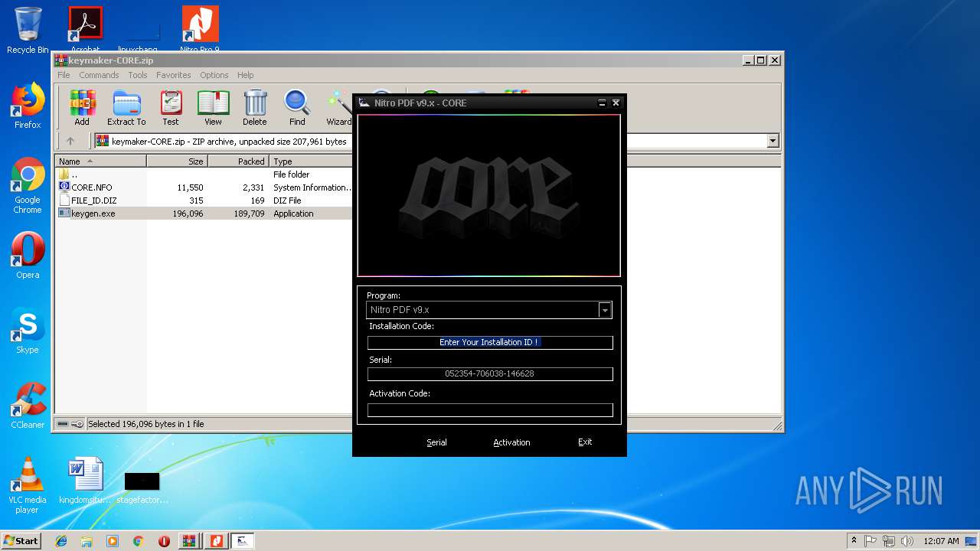Go up one folder level in WinRAR
Image resolution: width=980 pixels, height=551 pixels.
pyautogui.click(x=70, y=141)
